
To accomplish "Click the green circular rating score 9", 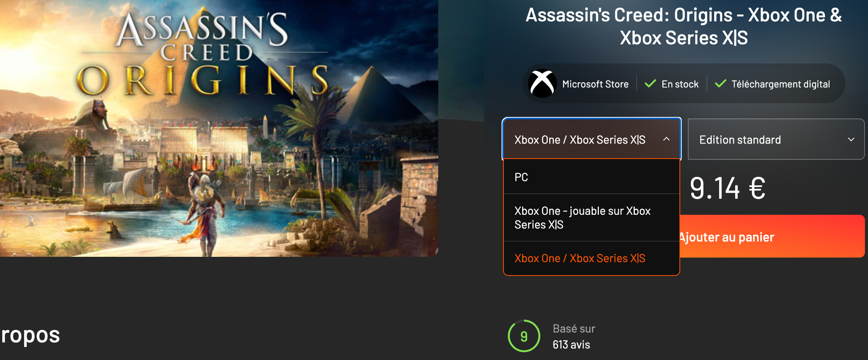I will tap(524, 336).
